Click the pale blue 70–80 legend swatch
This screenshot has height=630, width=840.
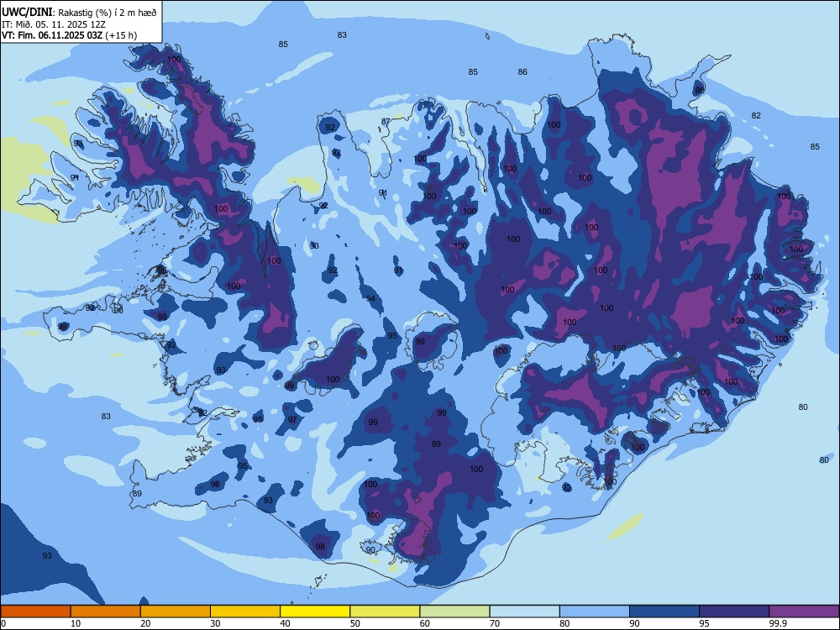[x=524, y=612]
